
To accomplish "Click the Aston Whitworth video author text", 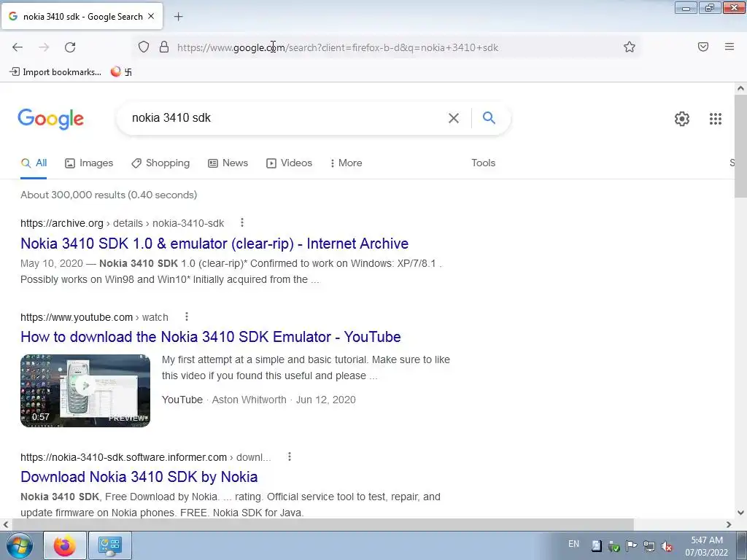I will click(249, 400).
